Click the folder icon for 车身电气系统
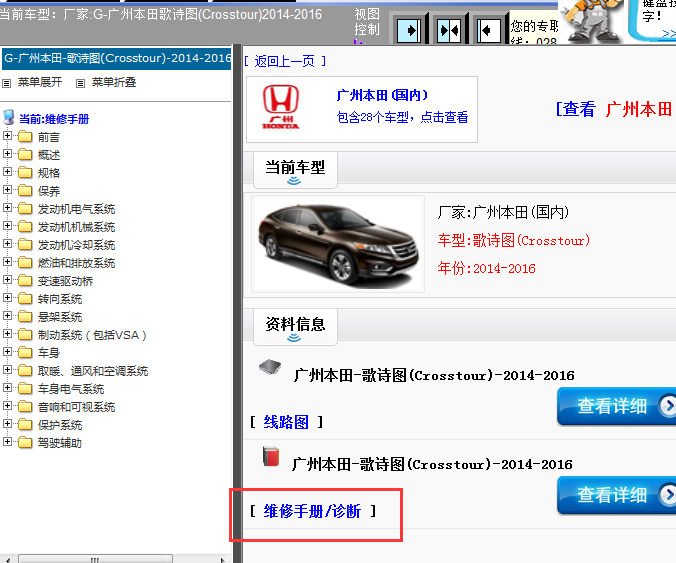Viewport: 676px width, 563px height. click(x=25, y=389)
